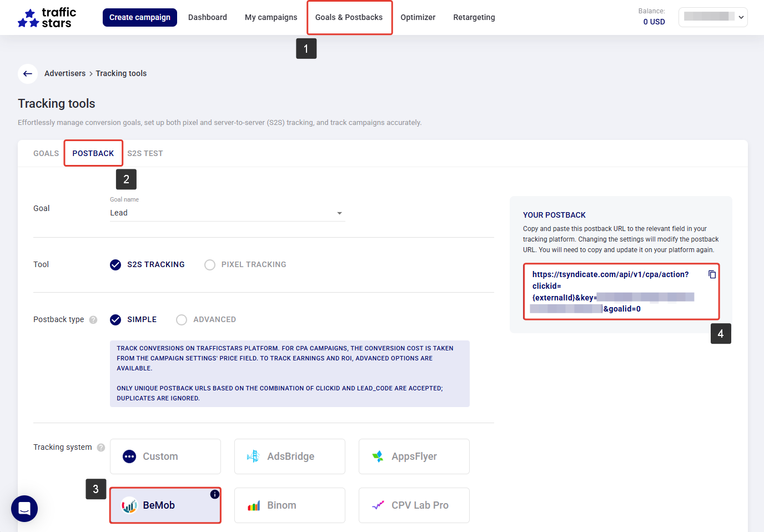
Task: Click the back arrow button
Action: coord(28,73)
